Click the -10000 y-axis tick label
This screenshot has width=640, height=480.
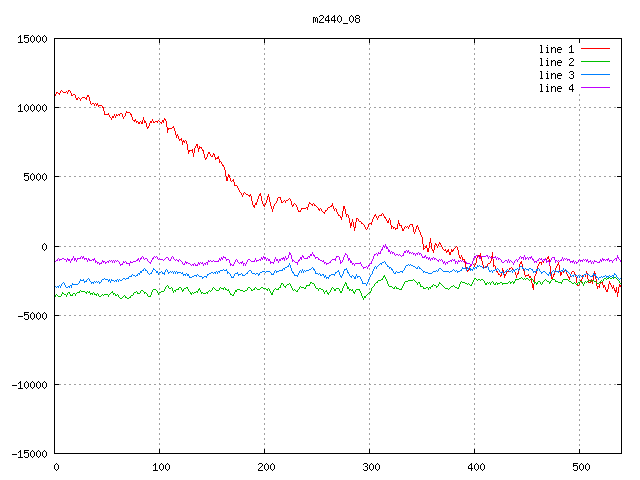(29, 384)
